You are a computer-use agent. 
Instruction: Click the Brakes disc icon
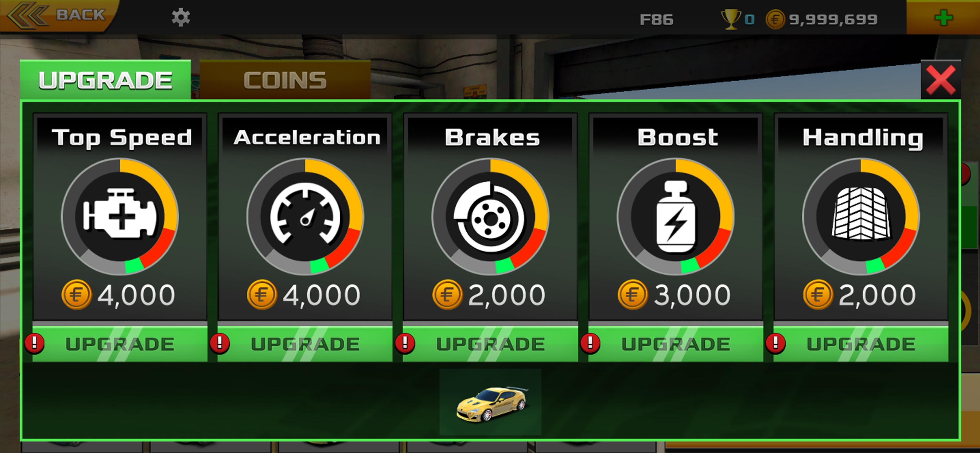tap(490, 216)
